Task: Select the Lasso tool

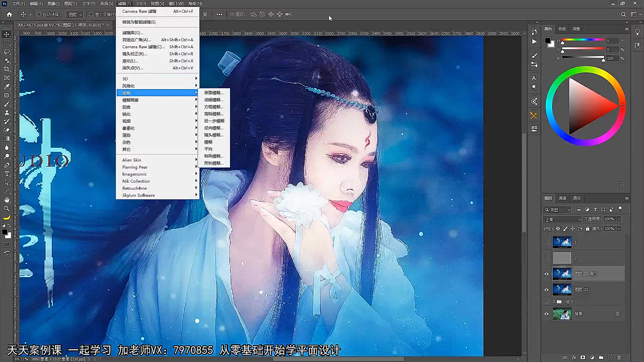Action: point(7,52)
